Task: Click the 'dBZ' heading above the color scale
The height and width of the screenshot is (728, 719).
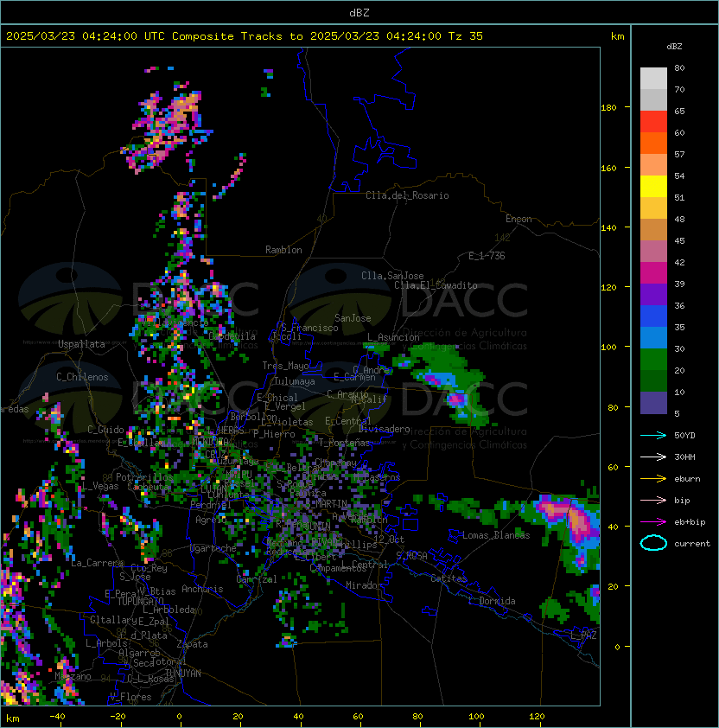Action: point(674,47)
